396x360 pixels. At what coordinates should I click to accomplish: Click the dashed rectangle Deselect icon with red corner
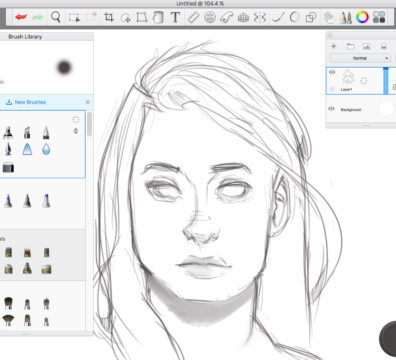(x=91, y=17)
